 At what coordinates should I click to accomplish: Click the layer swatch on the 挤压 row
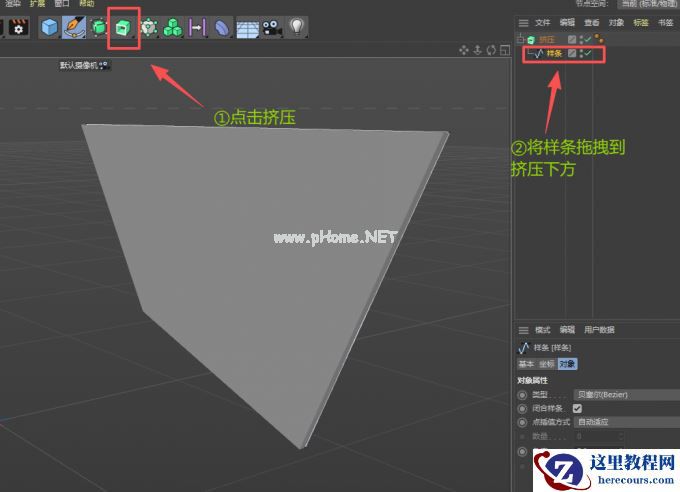coord(572,39)
